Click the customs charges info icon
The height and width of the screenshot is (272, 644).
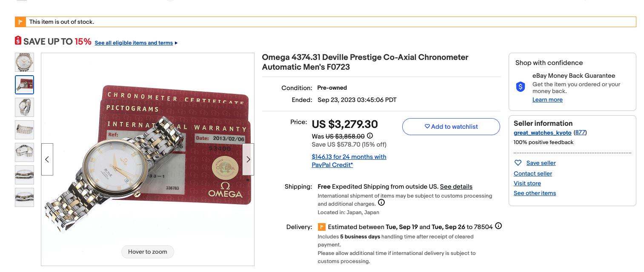pyautogui.click(x=381, y=202)
